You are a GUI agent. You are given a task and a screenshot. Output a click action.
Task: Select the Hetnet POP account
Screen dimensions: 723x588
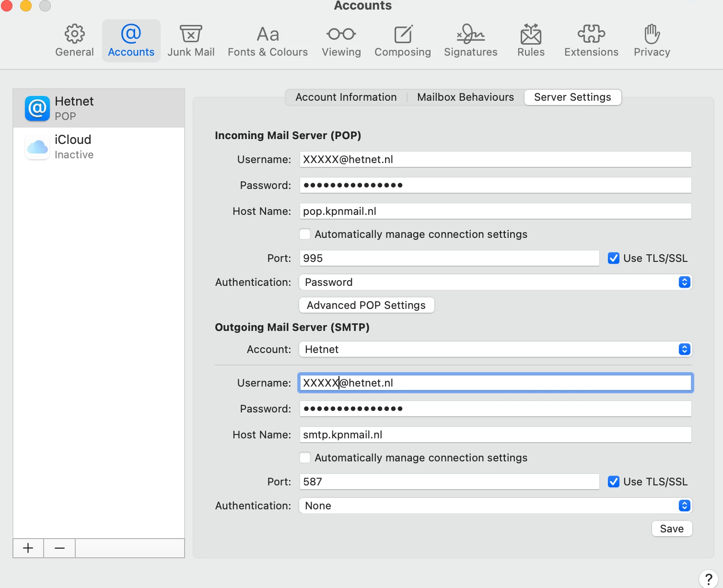99,108
